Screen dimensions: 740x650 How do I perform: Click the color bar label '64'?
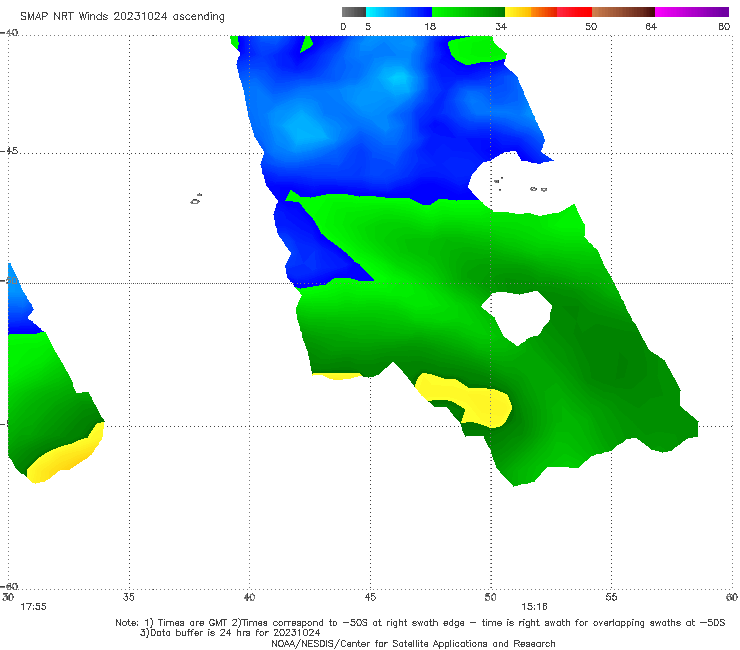[x=651, y=27]
